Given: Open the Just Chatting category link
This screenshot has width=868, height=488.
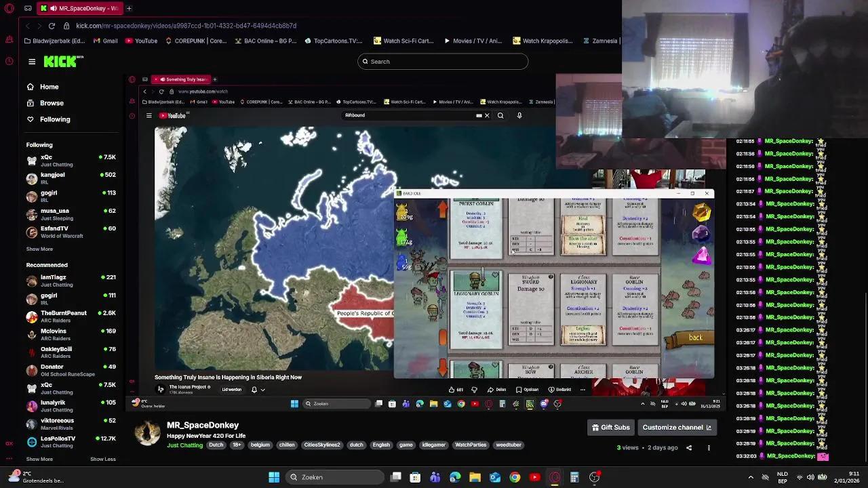Looking at the screenshot, I should click(185, 445).
